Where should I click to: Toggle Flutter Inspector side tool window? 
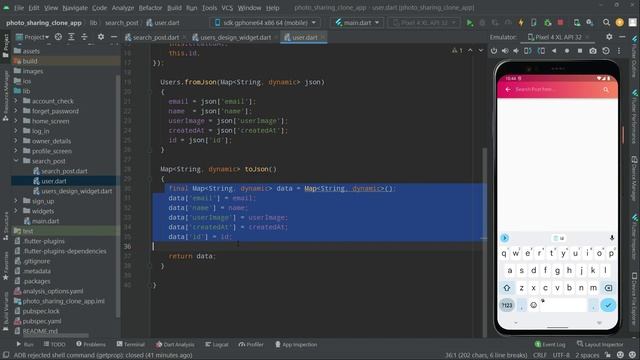pyautogui.click(x=635, y=237)
